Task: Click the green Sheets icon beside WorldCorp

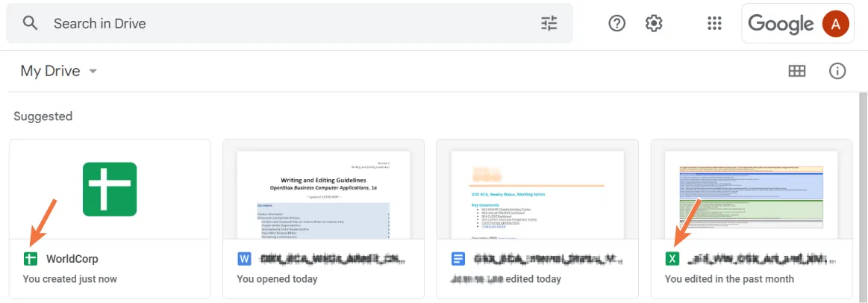Action: 31,259
